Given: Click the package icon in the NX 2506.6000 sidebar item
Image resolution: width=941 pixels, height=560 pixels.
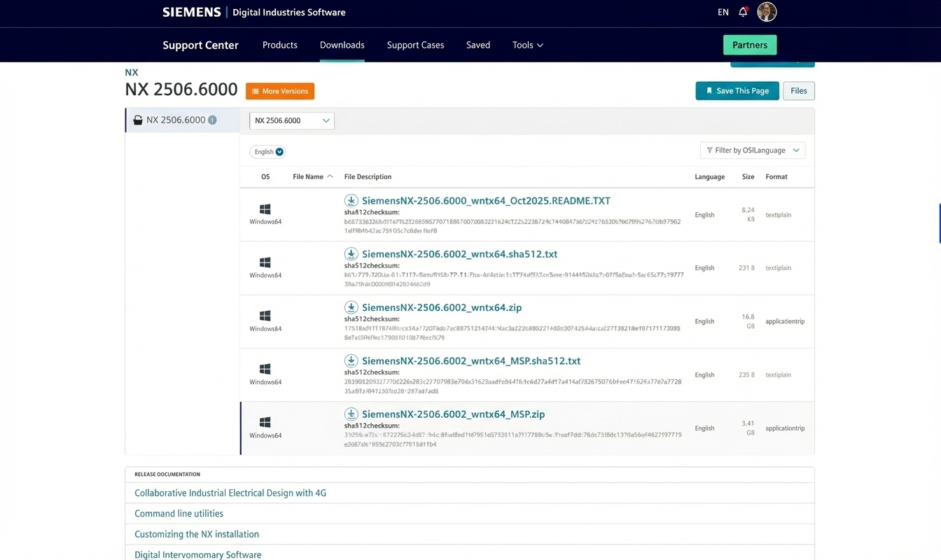Looking at the screenshot, I should click(138, 120).
